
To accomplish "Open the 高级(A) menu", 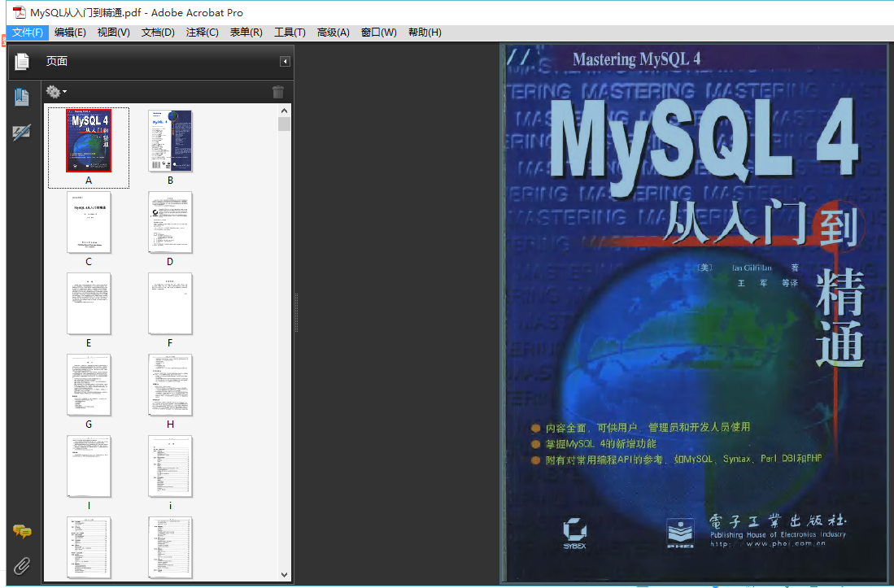I will point(333,33).
